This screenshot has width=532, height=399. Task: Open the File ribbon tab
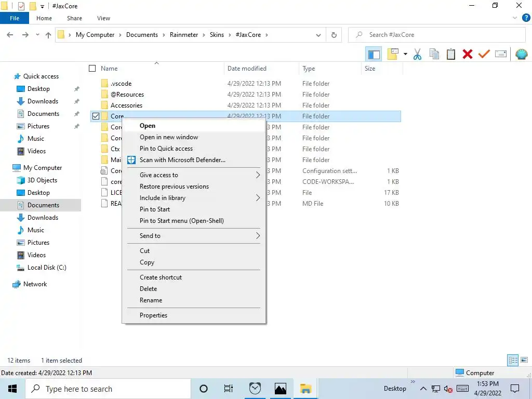pos(15,18)
